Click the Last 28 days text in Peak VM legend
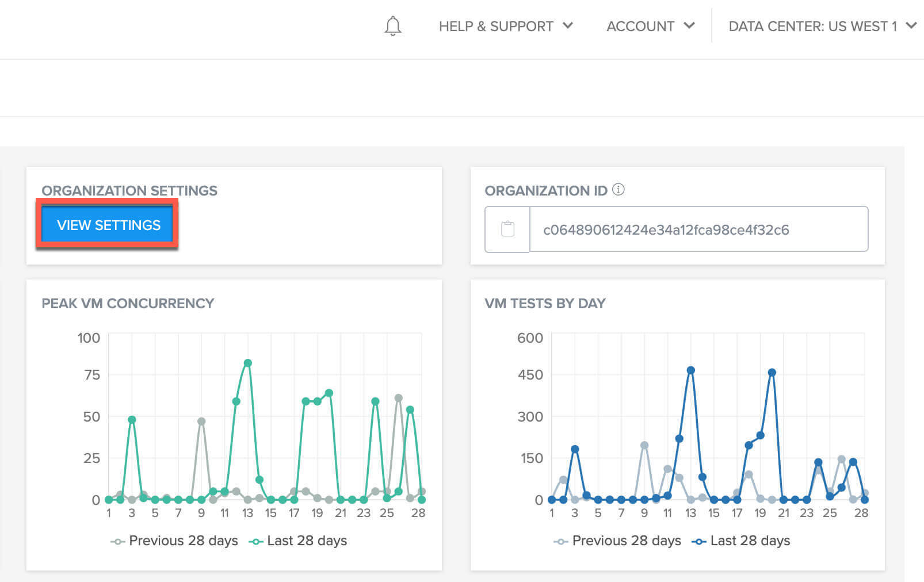The image size is (924, 582). pyautogui.click(x=307, y=541)
